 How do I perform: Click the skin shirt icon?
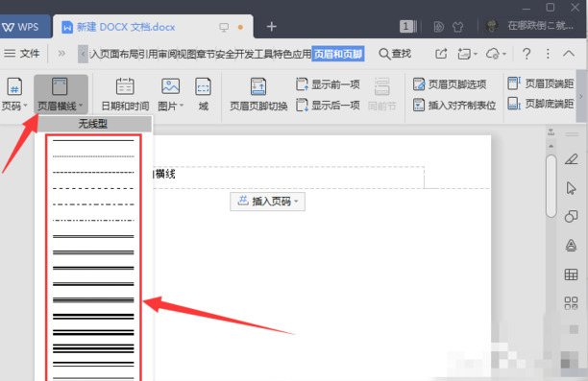click(x=458, y=27)
